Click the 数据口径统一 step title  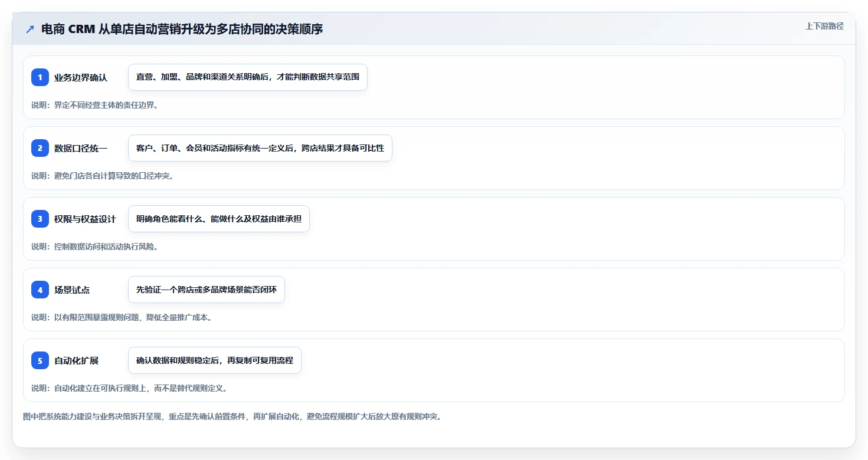coord(81,148)
